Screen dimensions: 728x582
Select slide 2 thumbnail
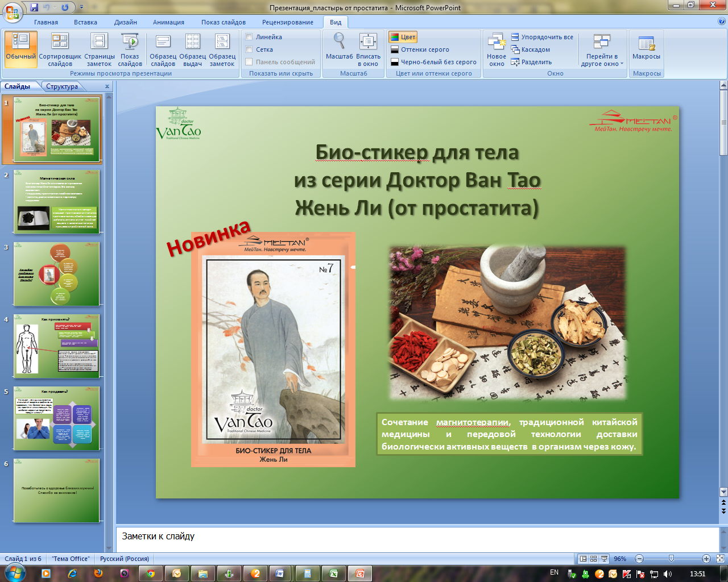56,201
